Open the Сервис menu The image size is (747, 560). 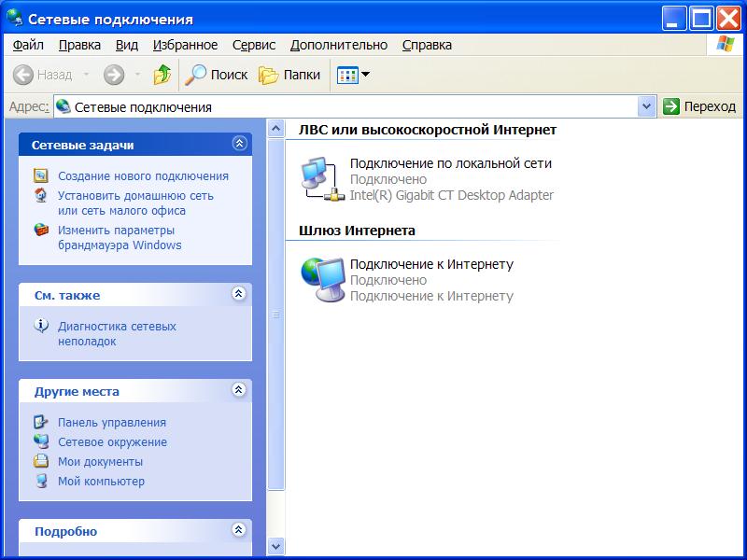click(254, 45)
